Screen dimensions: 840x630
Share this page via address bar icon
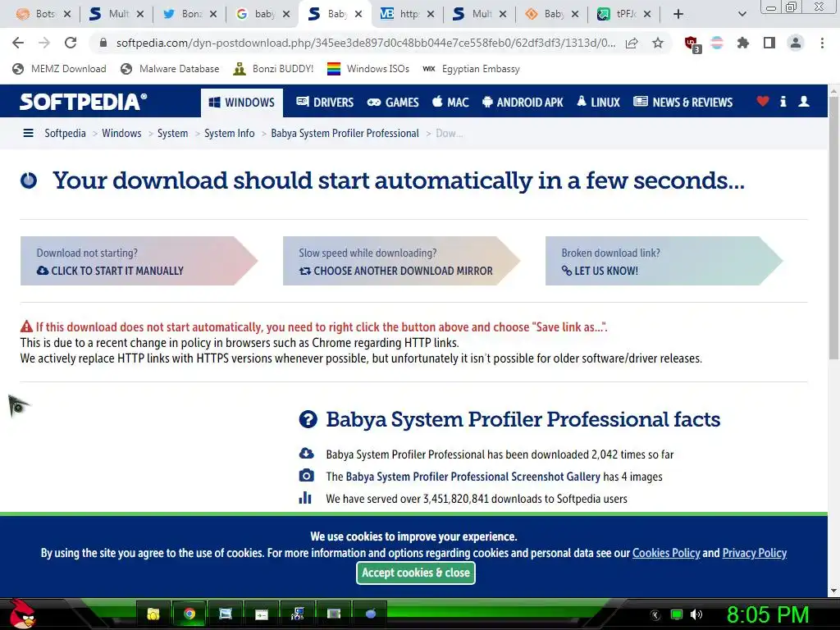tap(632, 43)
